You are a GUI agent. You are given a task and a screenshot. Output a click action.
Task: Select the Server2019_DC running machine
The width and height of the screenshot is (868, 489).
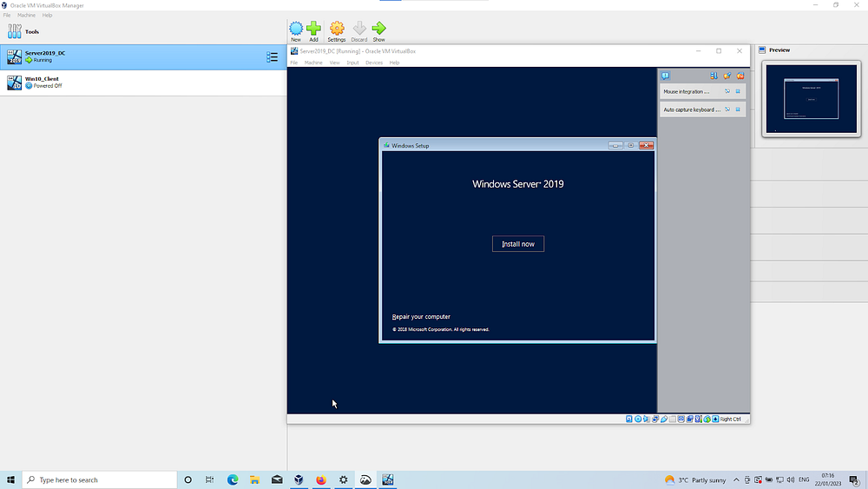[143, 56]
